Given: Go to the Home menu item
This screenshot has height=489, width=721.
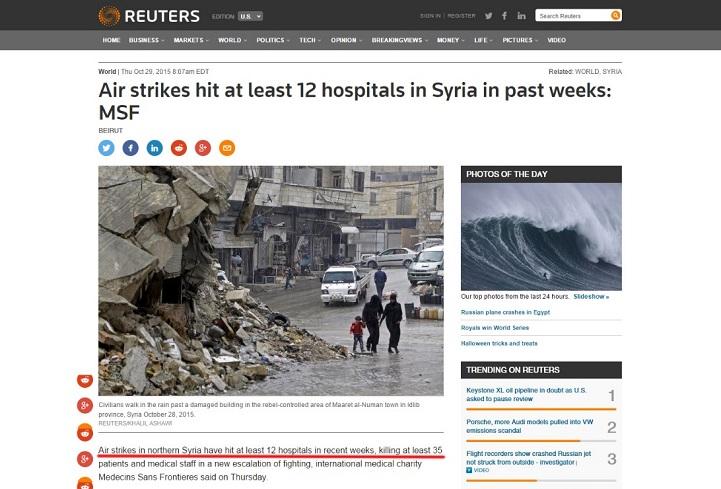Looking at the screenshot, I should coord(111,40).
